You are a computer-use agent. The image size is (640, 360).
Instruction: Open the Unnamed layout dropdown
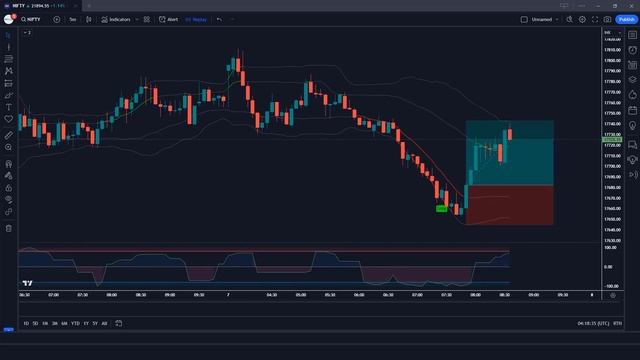tap(545, 19)
